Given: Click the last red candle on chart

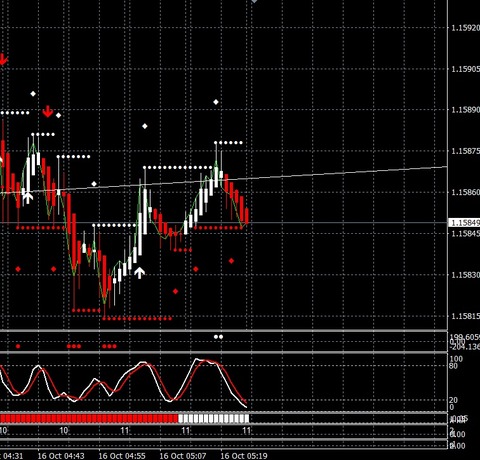Looking at the screenshot, I should 247,216.
